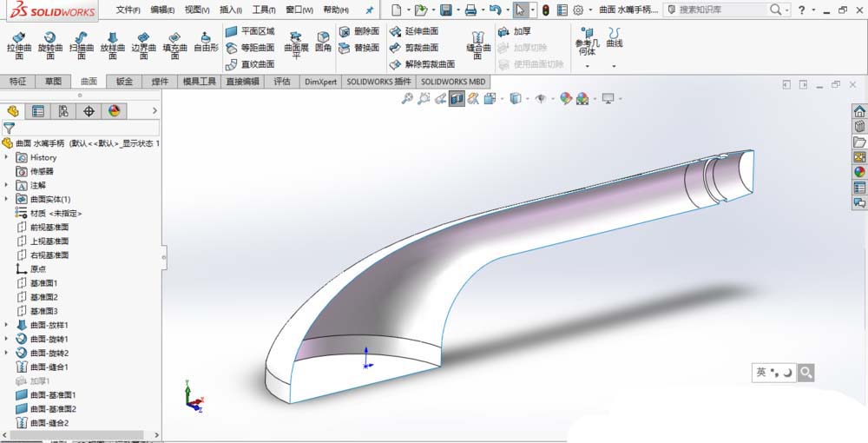Click the 延伸曲面 extend surface command
The height and width of the screenshot is (443, 868).
point(414,31)
